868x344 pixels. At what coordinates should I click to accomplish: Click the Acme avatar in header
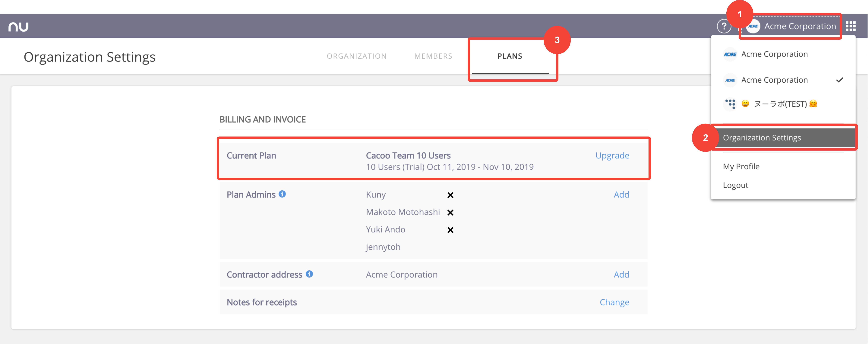click(753, 26)
